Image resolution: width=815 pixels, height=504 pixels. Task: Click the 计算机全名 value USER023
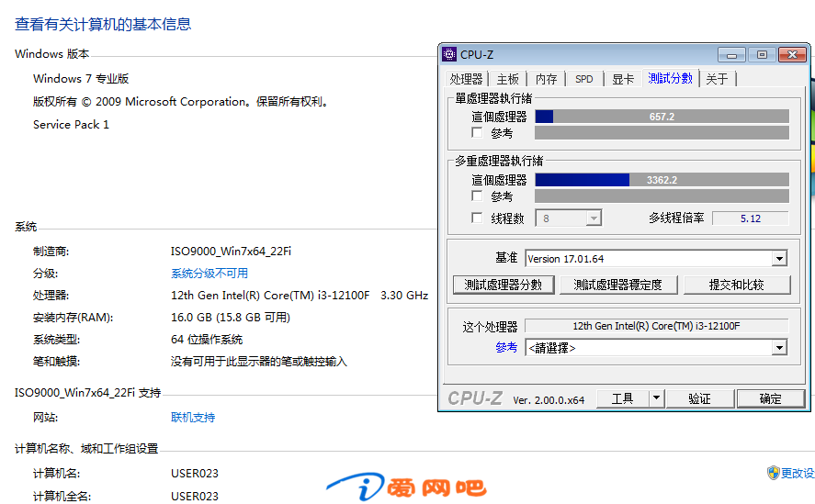pyautogui.click(x=195, y=497)
